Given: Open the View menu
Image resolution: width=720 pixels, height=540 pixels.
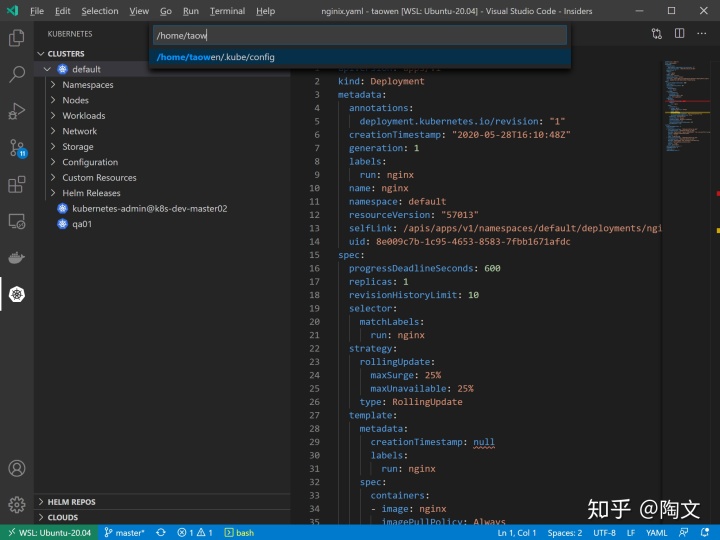Looking at the screenshot, I should [139, 11].
